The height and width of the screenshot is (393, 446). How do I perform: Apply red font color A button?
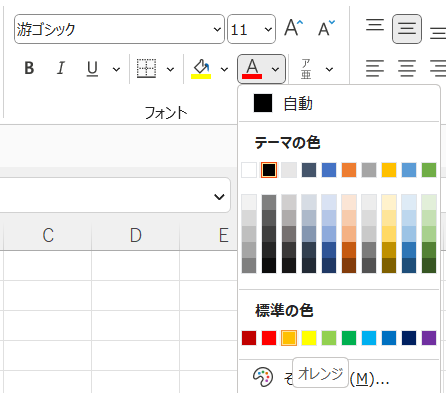click(252, 69)
